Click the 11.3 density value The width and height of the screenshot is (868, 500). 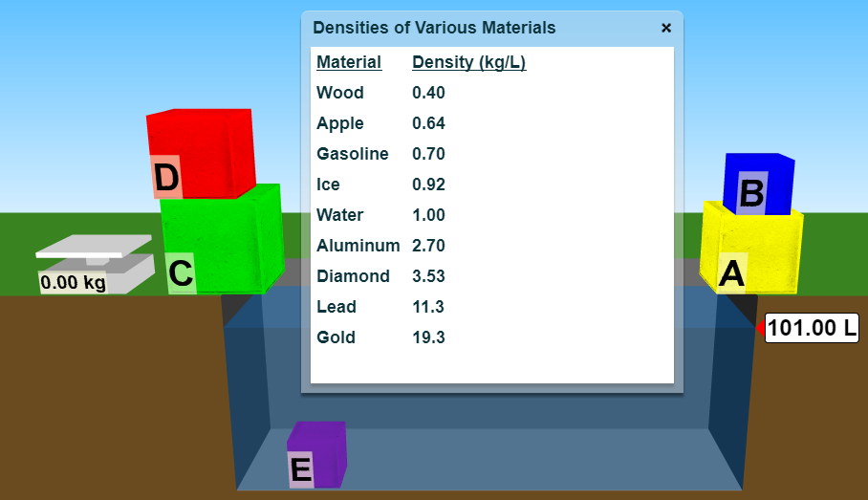click(x=428, y=306)
